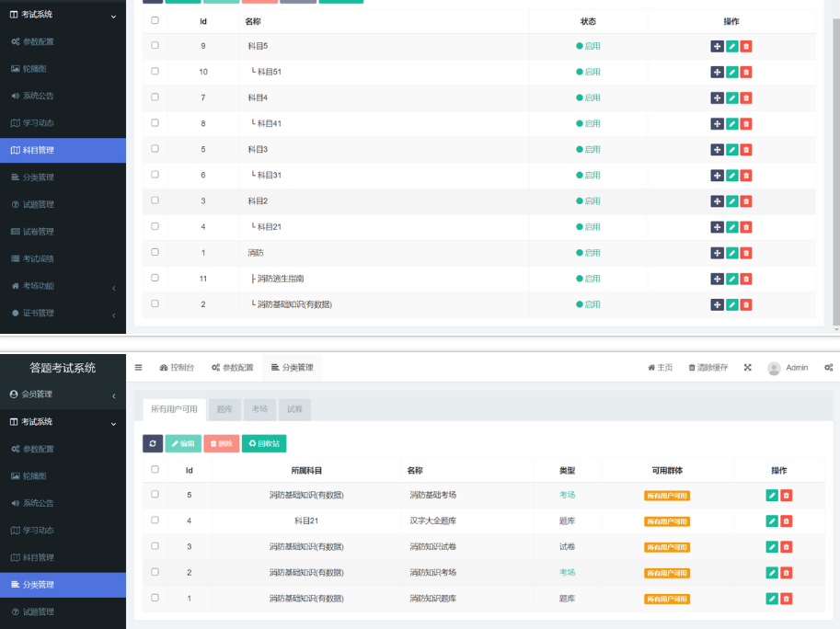
Task: Click the red 删除 toolbar button
Action: pos(221,443)
